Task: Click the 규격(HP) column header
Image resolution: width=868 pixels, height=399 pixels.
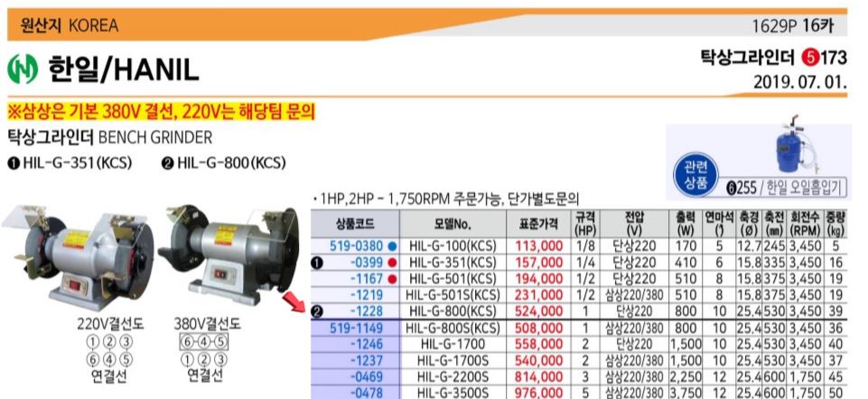Action: [585, 224]
